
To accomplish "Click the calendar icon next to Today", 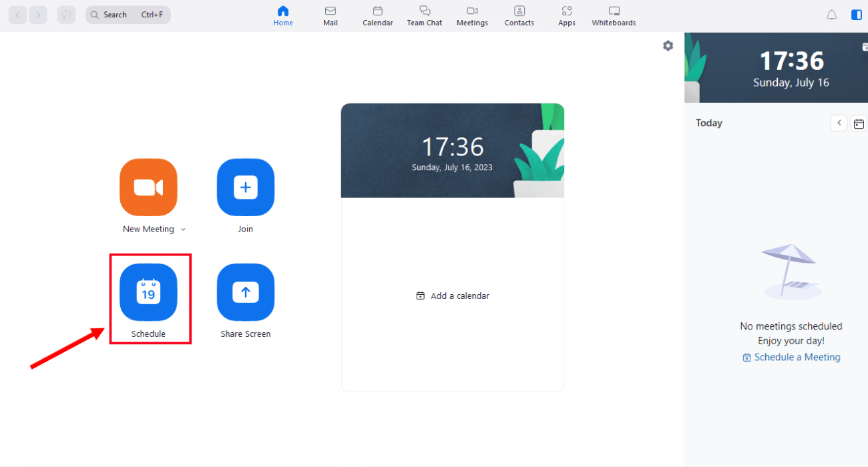I will (859, 123).
